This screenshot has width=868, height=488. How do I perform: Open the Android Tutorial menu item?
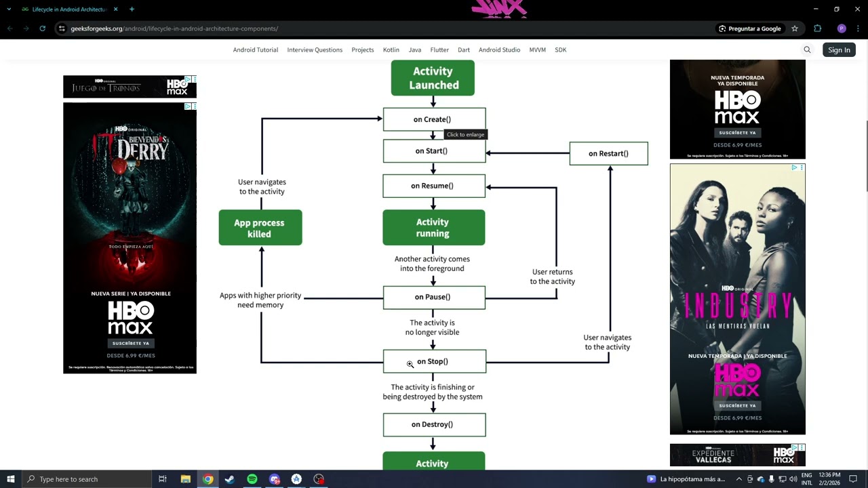(x=256, y=49)
